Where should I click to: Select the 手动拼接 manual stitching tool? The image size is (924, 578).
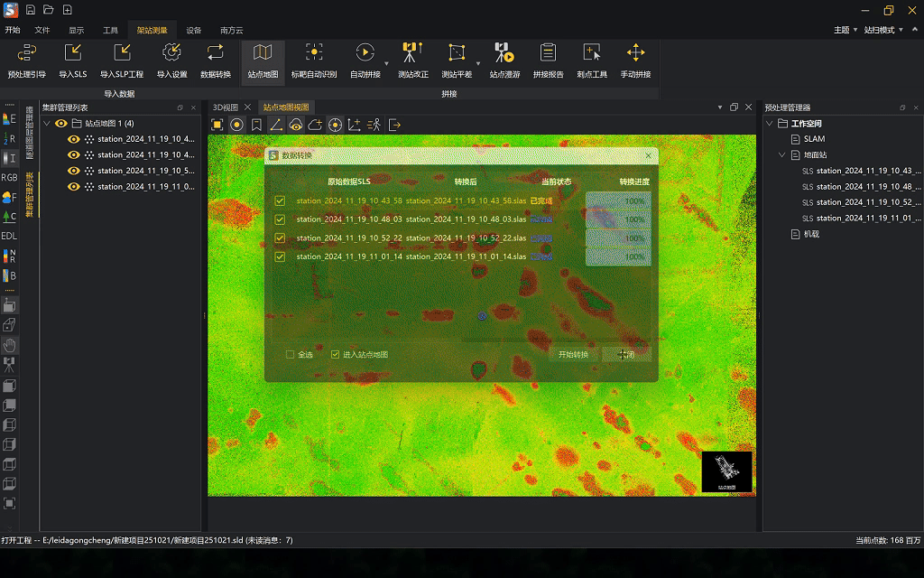coord(635,60)
